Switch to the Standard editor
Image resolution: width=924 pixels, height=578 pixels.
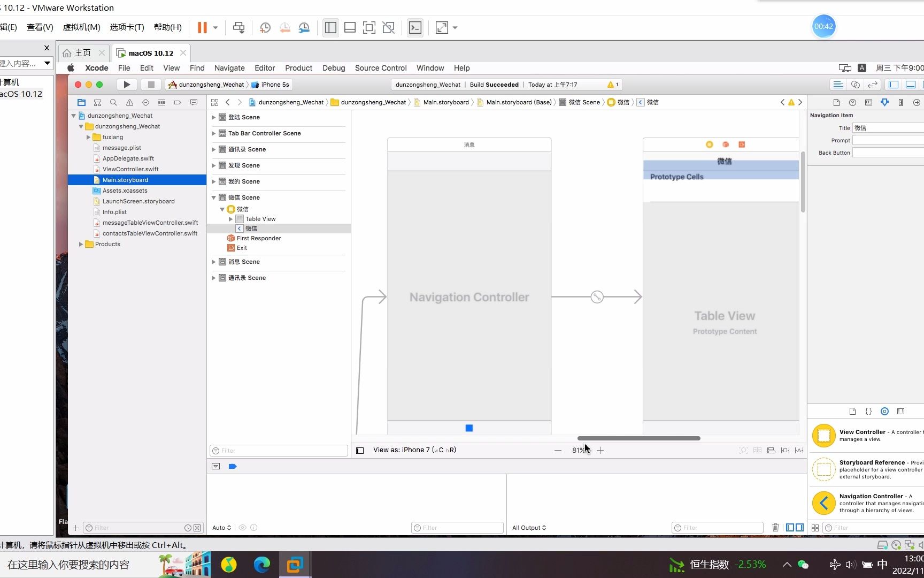click(838, 85)
